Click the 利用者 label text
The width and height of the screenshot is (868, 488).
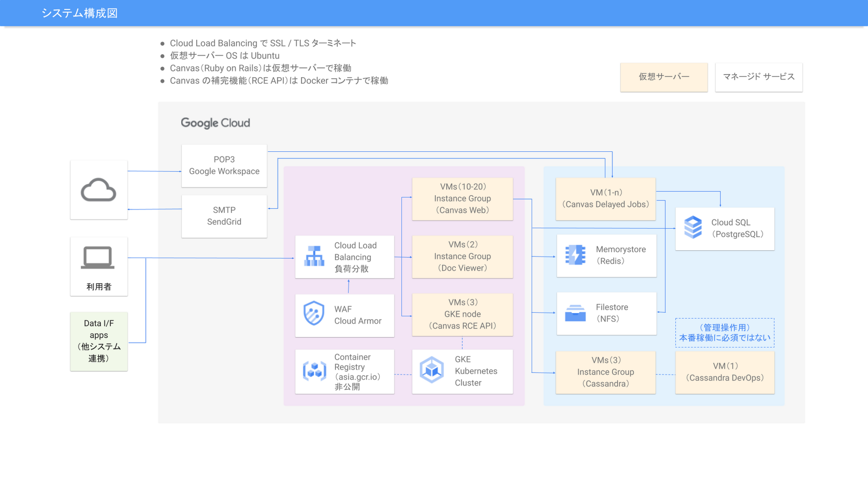99,287
